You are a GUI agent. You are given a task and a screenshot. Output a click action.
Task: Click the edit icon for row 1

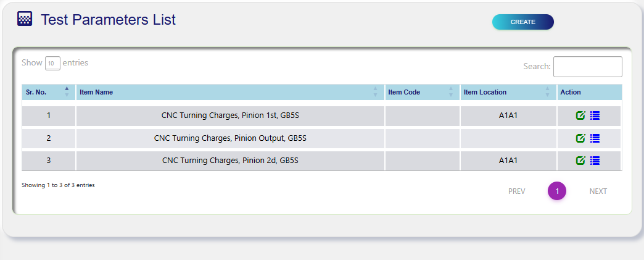(580, 115)
